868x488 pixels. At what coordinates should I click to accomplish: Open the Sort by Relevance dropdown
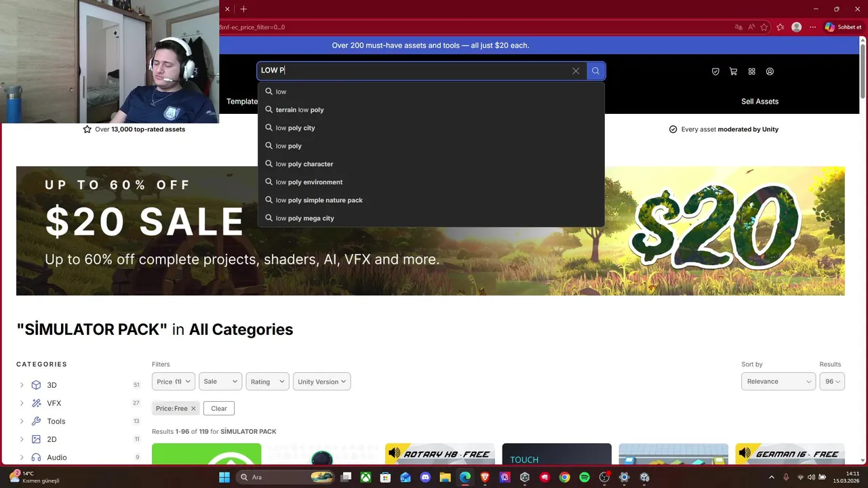click(x=778, y=382)
